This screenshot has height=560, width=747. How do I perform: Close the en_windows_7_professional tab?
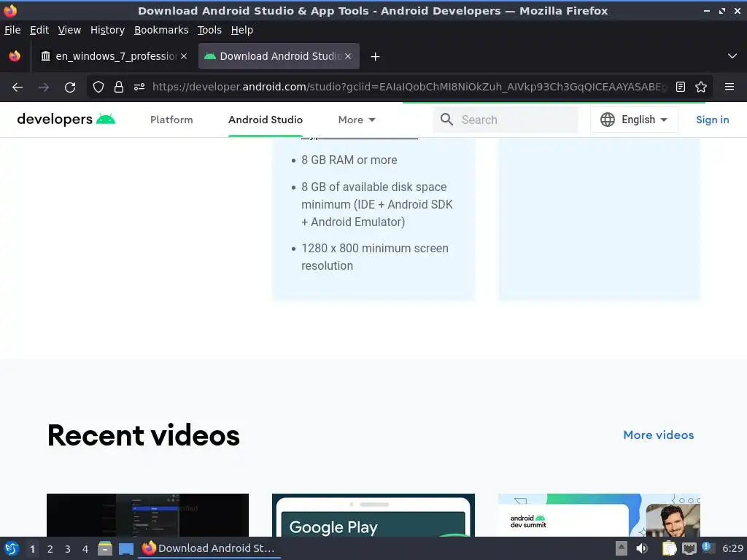[x=183, y=56]
